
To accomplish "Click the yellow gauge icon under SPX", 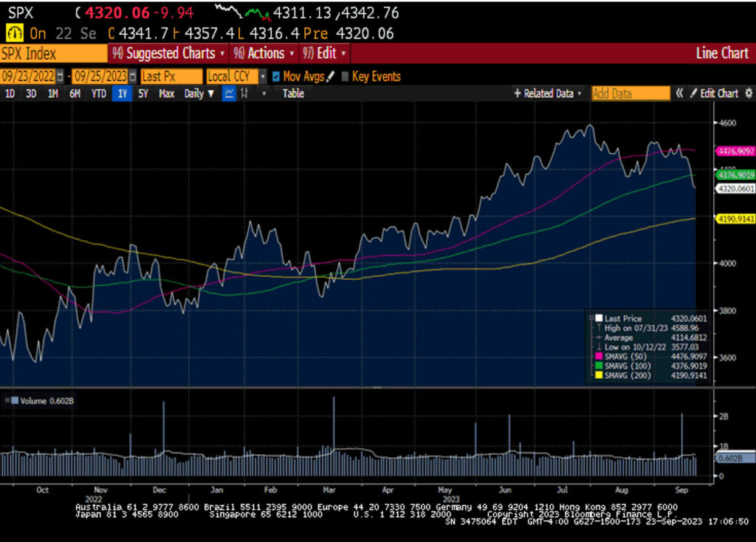I will tap(14, 33).
